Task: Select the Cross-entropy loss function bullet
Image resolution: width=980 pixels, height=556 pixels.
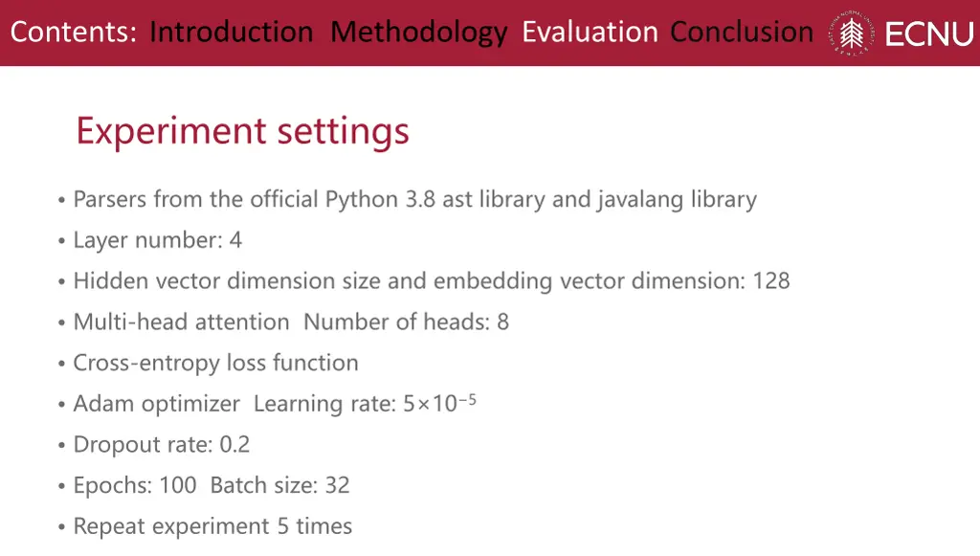Action: (215, 363)
